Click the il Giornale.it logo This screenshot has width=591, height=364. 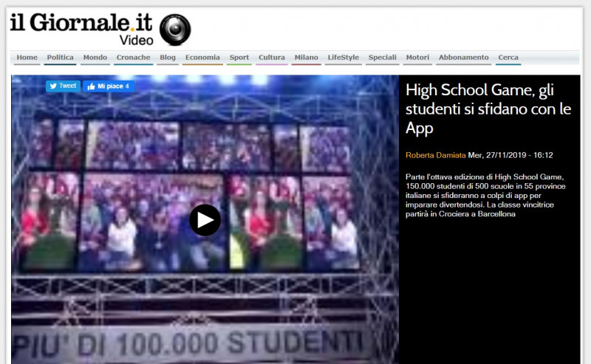click(81, 22)
